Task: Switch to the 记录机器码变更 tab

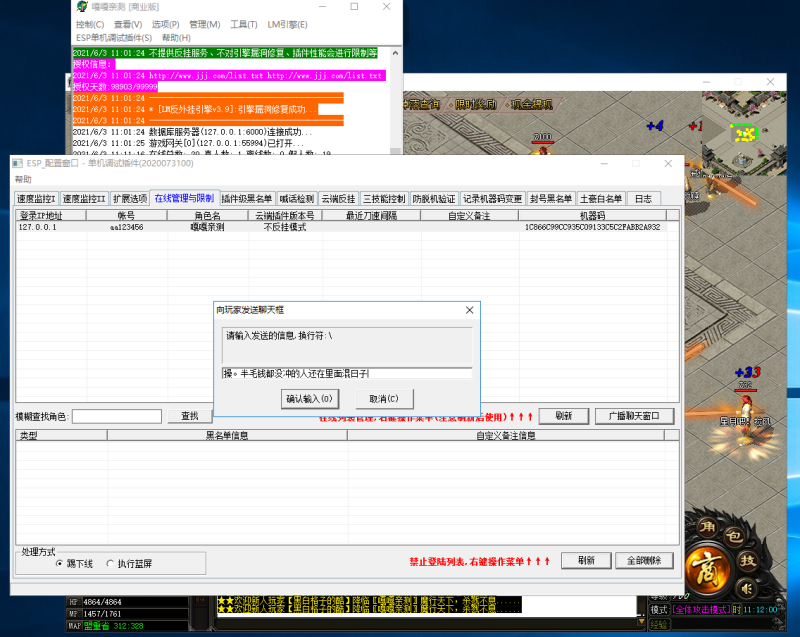Action: pos(492,198)
